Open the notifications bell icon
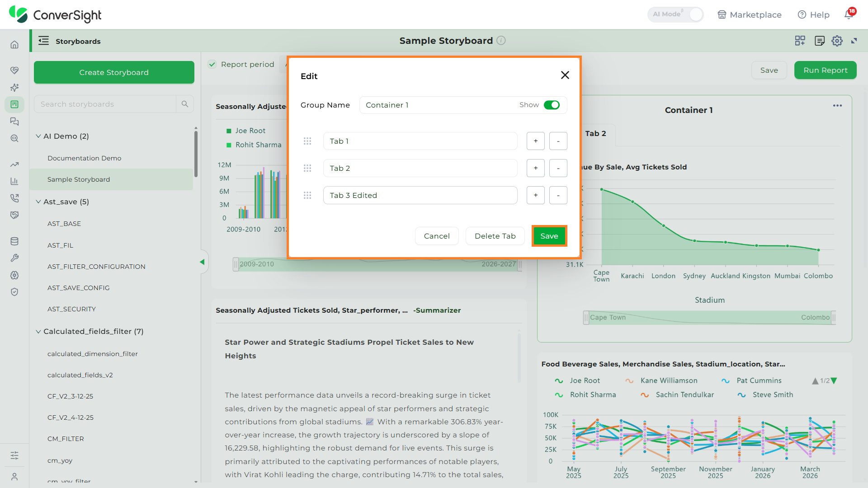Screen dimensions: 868x488 tap(849, 14)
